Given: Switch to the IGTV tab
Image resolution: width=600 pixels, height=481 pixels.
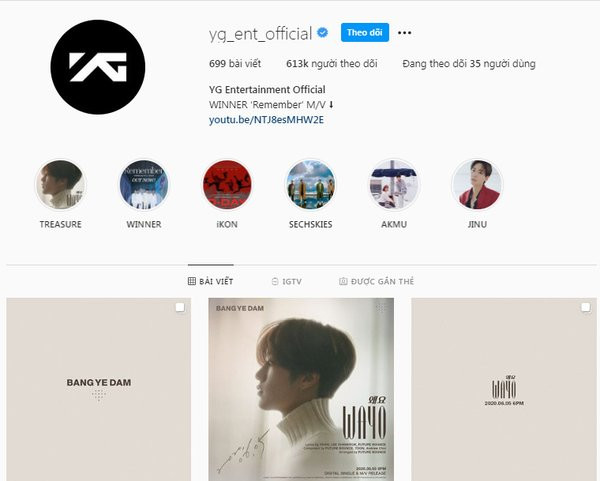Looking at the screenshot, I should tap(287, 281).
